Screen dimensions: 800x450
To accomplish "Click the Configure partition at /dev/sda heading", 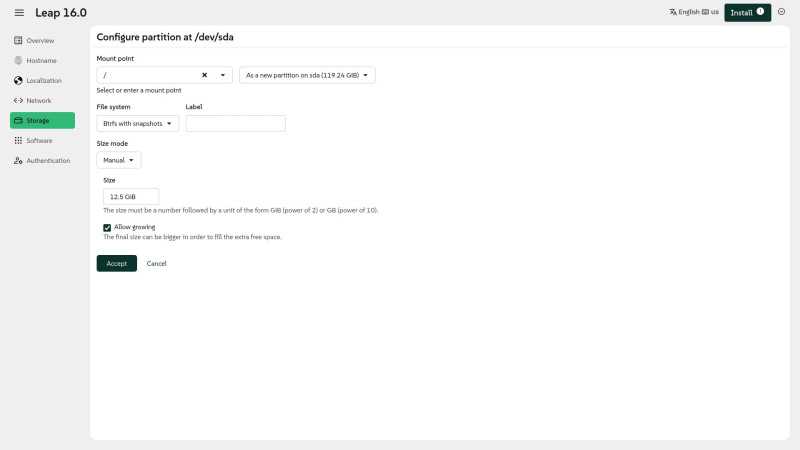I will click(165, 37).
